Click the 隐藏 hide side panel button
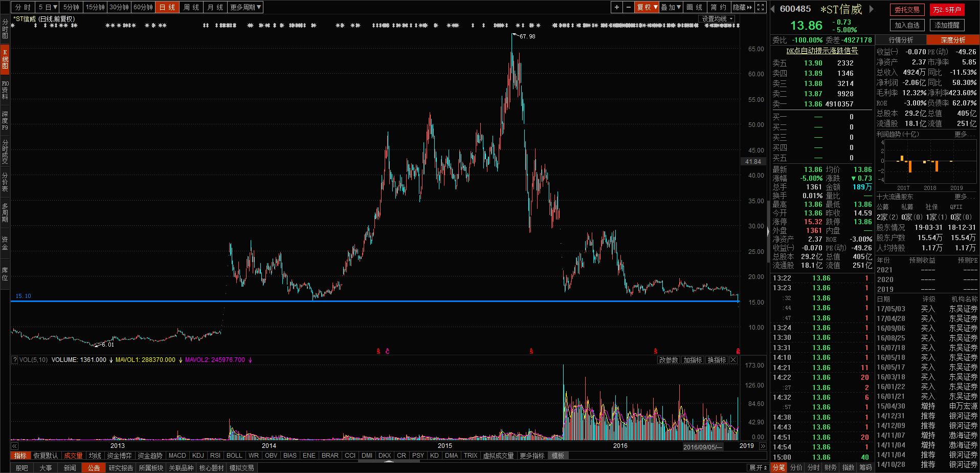This screenshot has width=980, height=473. [743, 7]
